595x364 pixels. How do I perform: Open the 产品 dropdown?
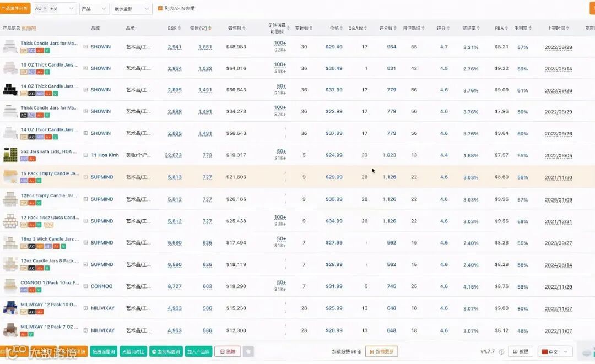94,8
